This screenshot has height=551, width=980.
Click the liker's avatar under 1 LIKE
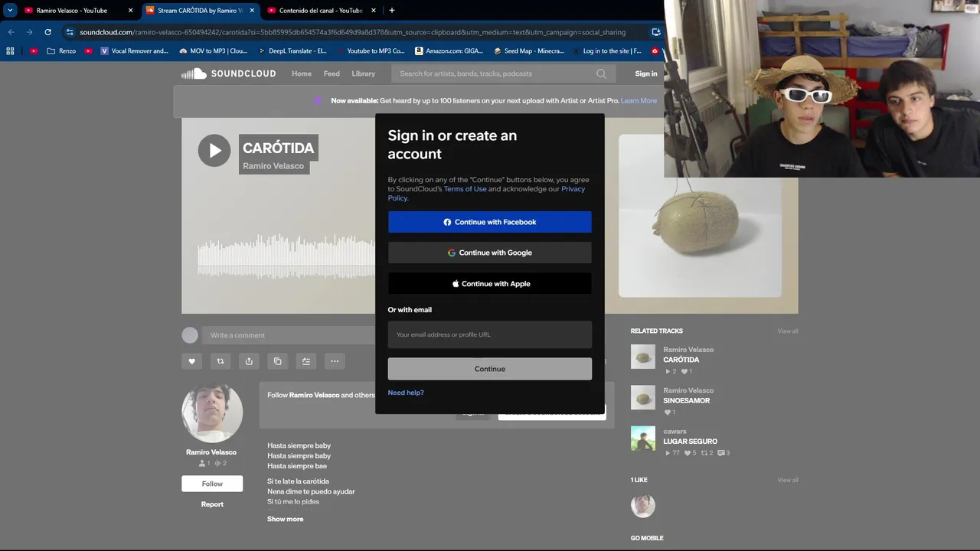point(643,506)
